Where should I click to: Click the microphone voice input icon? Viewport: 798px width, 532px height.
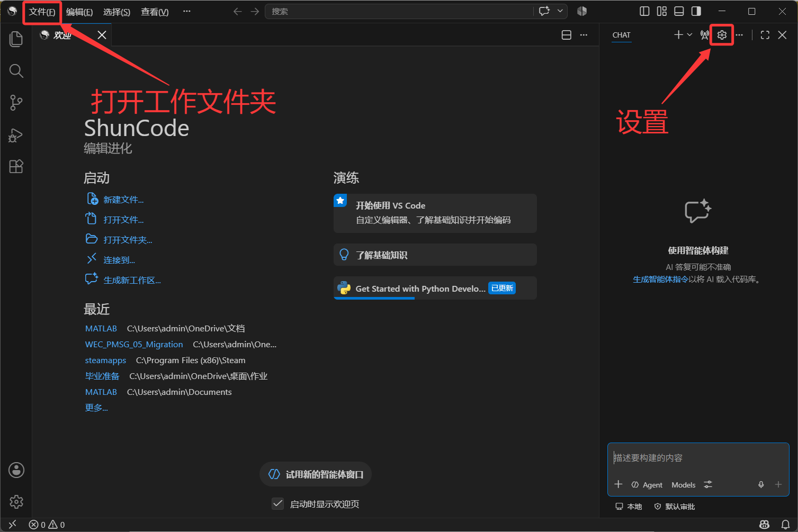(x=761, y=484)
